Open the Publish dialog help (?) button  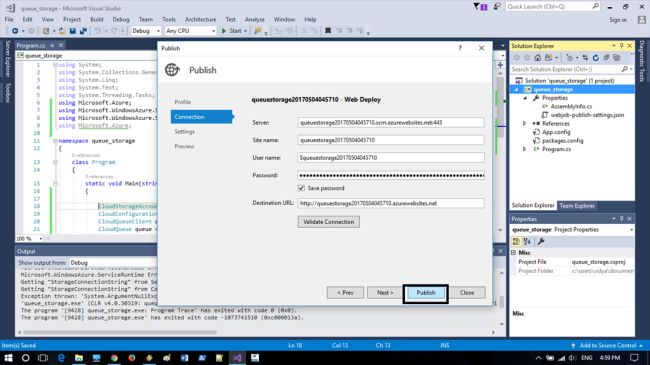tap(460, 48)
